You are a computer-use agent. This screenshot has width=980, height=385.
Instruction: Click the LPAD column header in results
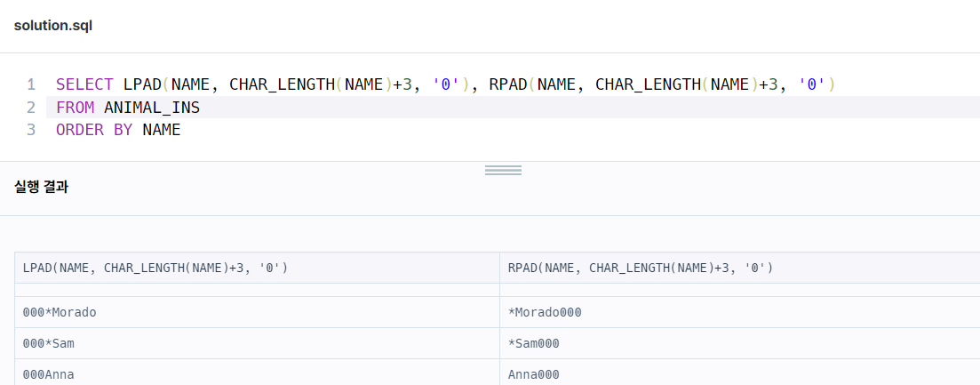pos(258,269)
